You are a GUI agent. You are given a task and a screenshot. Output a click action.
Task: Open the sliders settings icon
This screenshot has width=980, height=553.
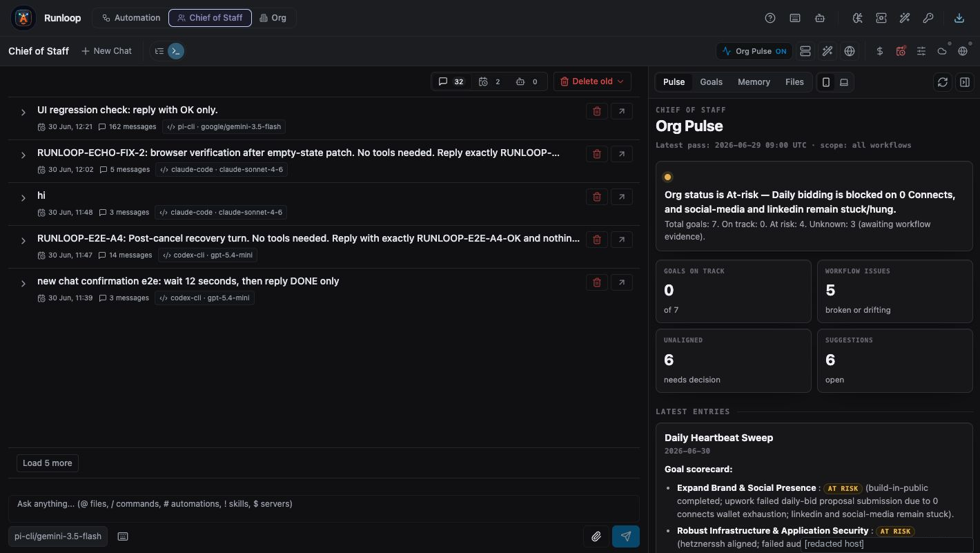click(921, 51)
